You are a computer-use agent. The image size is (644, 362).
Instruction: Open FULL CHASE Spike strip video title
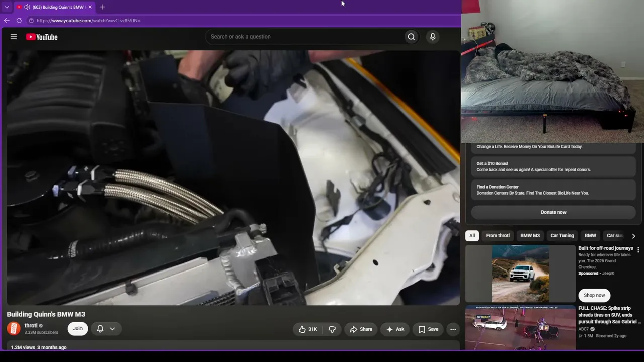(x=610, y=315)
